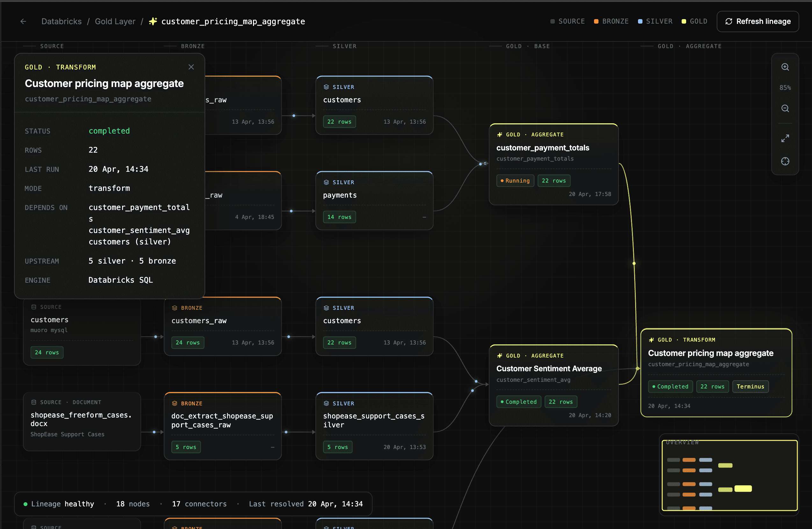Open the Databricks breadcrumb
This screenshot has height=529, width=812.
coord(62,21)
